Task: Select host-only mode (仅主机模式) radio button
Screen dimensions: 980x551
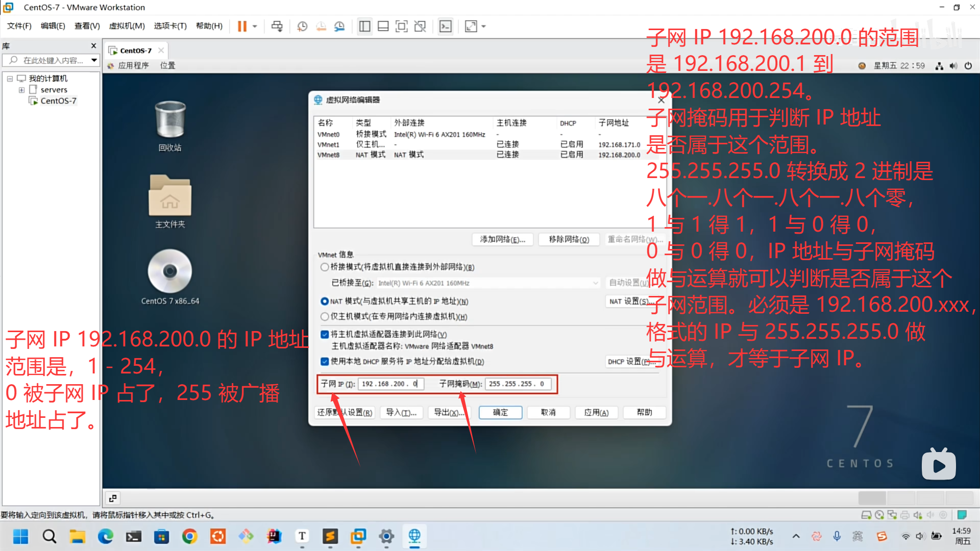Action: coord(325,317)
